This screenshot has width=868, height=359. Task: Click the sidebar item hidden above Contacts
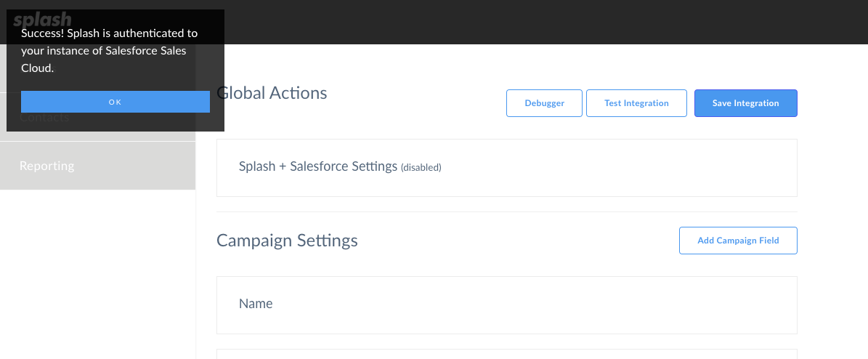click(x=97, y=68)
